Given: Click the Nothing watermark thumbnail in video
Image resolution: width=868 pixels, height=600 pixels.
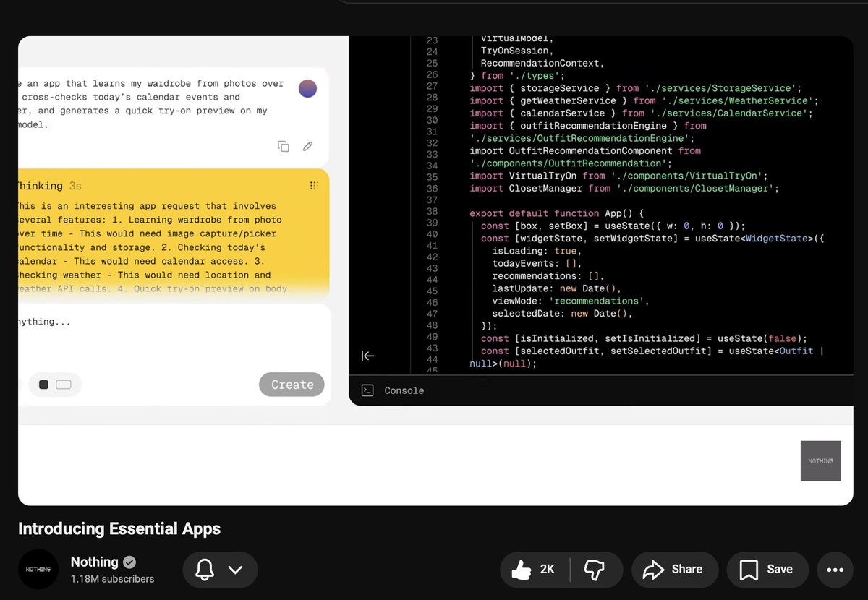Looking at the screenshot, I should coord(820,460).
